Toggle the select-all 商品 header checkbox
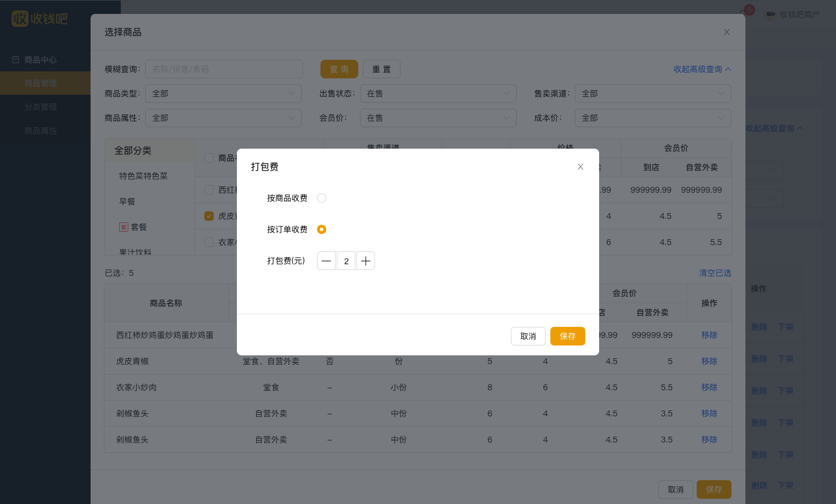Viewport: 836px width, 504px height. (209, 158)
